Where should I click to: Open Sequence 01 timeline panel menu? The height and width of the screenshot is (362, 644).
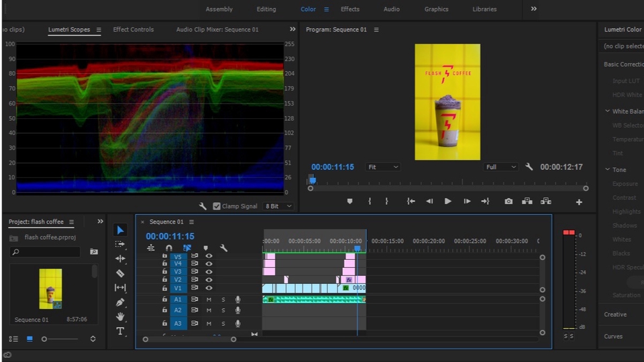point(191,222)
